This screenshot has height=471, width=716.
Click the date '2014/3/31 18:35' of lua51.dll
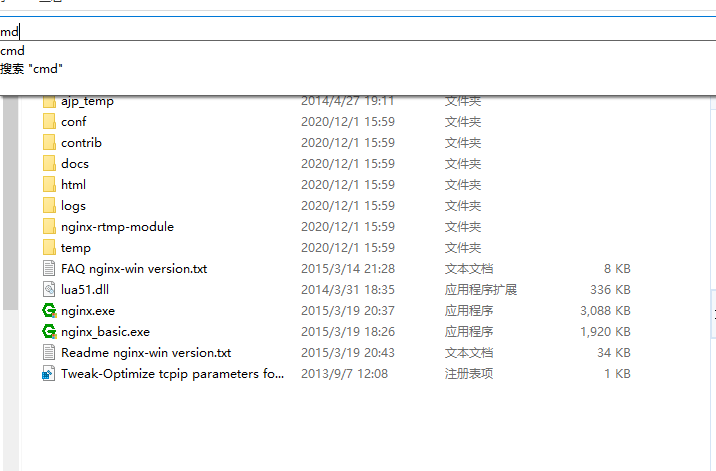tap(348, 290)
